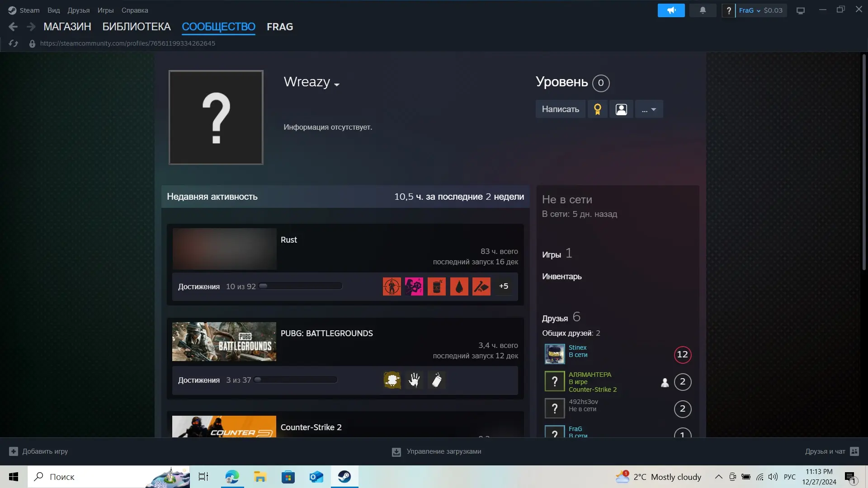Click the PUBG achievements progress bar
Screen dimensions: 868x488
tap(296, 380)
